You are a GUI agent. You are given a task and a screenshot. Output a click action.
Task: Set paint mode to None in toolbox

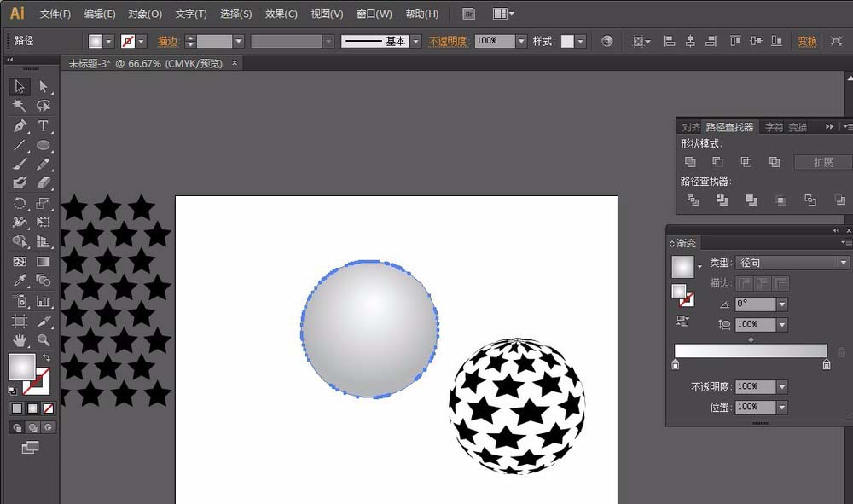[x=48, y=408]
